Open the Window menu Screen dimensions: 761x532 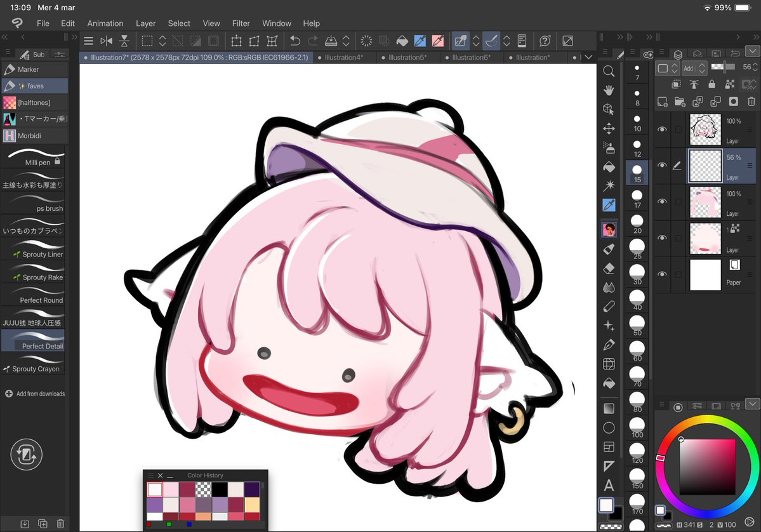277,23
